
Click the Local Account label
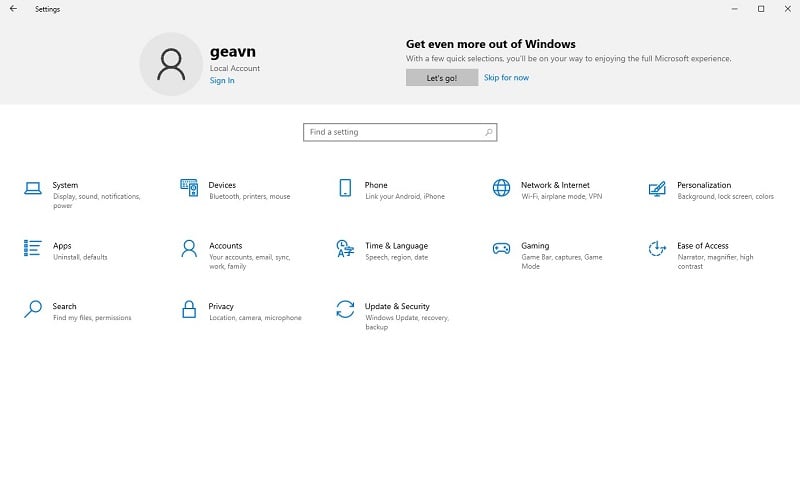235,68
